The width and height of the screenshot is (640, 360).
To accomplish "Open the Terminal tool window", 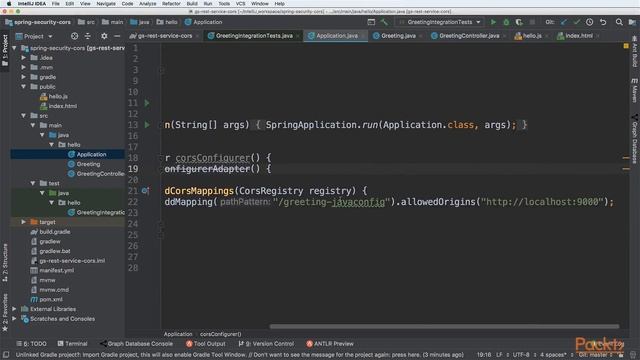I will [73, 344].
